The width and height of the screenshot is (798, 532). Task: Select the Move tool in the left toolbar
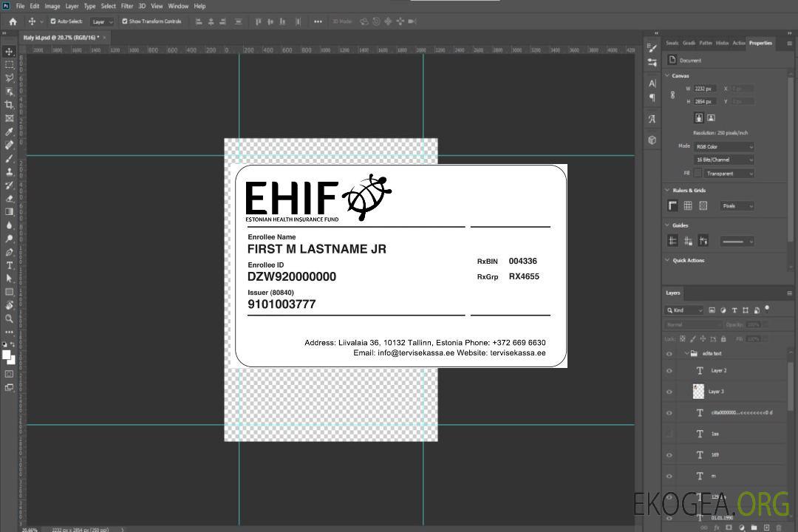click(x=9, y=52)
